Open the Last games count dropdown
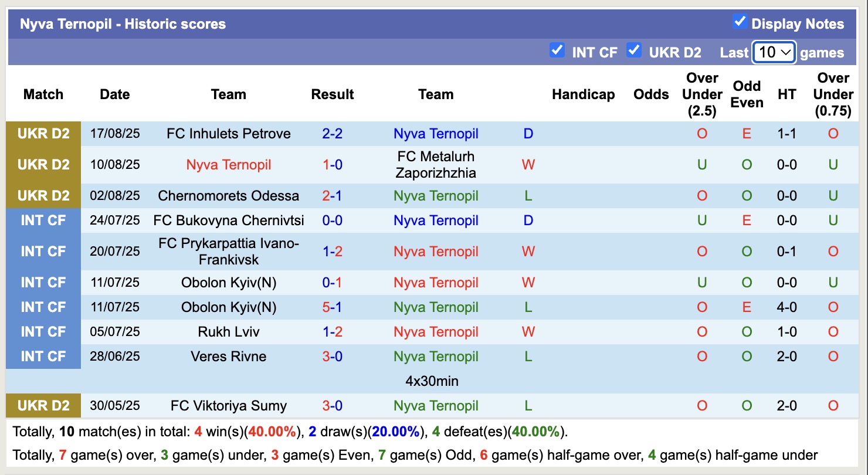Image resolution: width=868 pixels, height=475 pixels. [774, 52]
